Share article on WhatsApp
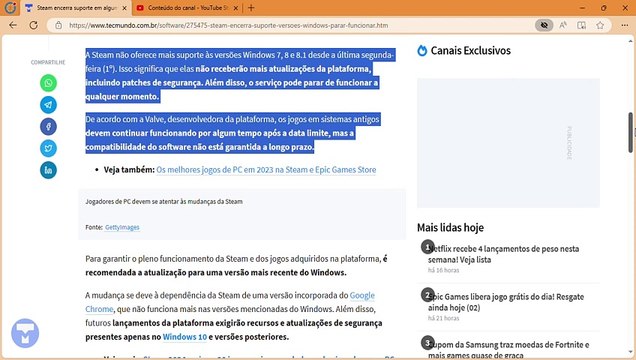Screen dimensions: 636x360 pos(48,83)
